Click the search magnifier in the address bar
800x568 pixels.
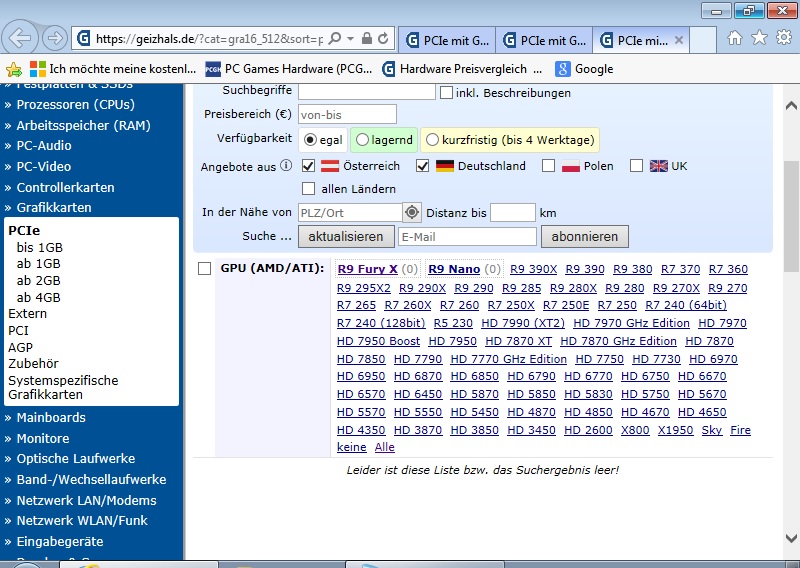coord(335,39)
